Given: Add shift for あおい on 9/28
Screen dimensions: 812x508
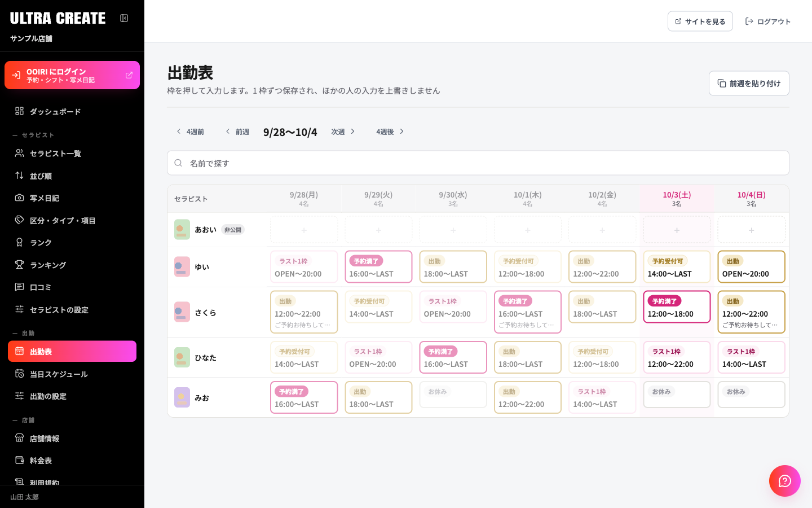Looking at the screenshot, I should [x=304, y=230].
